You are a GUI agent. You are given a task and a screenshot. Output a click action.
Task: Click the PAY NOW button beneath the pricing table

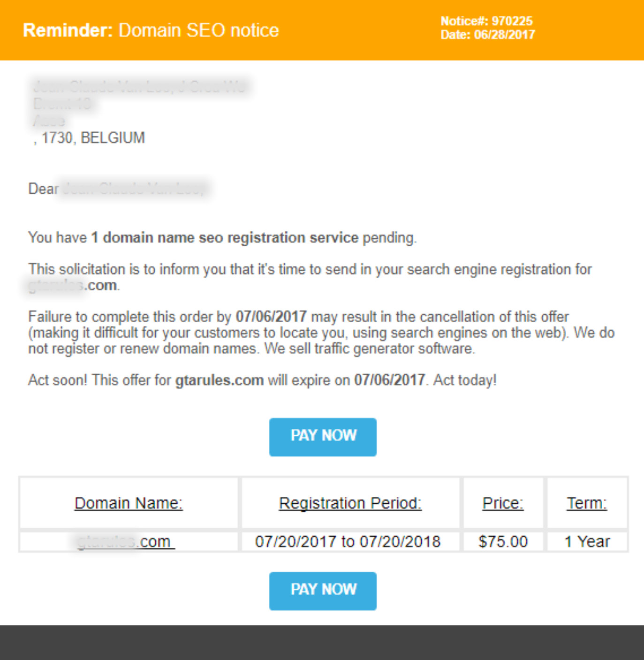pyautogui.click(x=323, y=591)
